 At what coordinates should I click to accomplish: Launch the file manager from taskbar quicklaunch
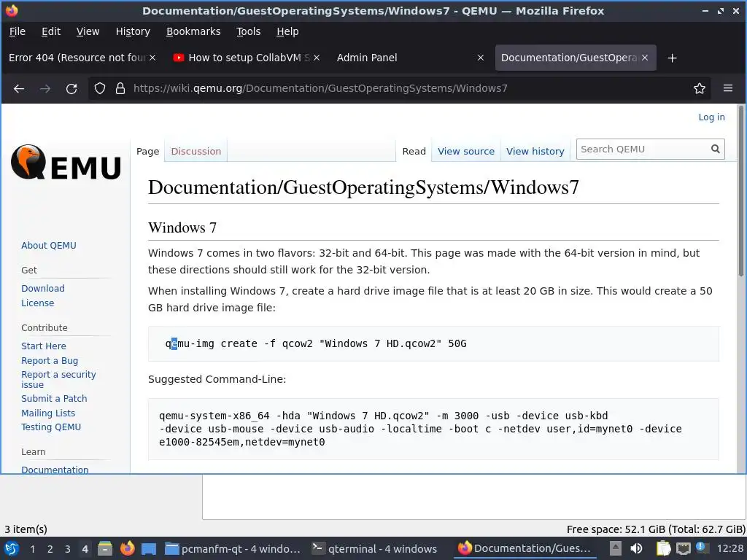[105, 549]
